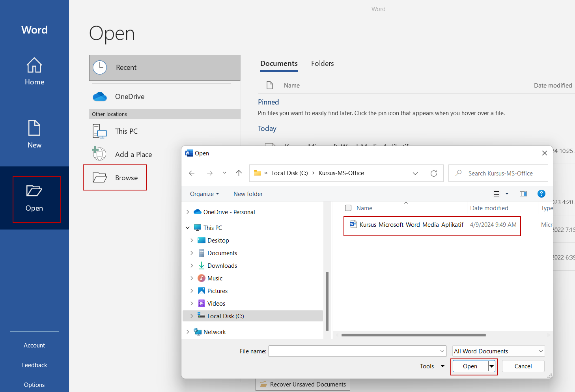Select the Recent list entry

[x=164, y=68]
